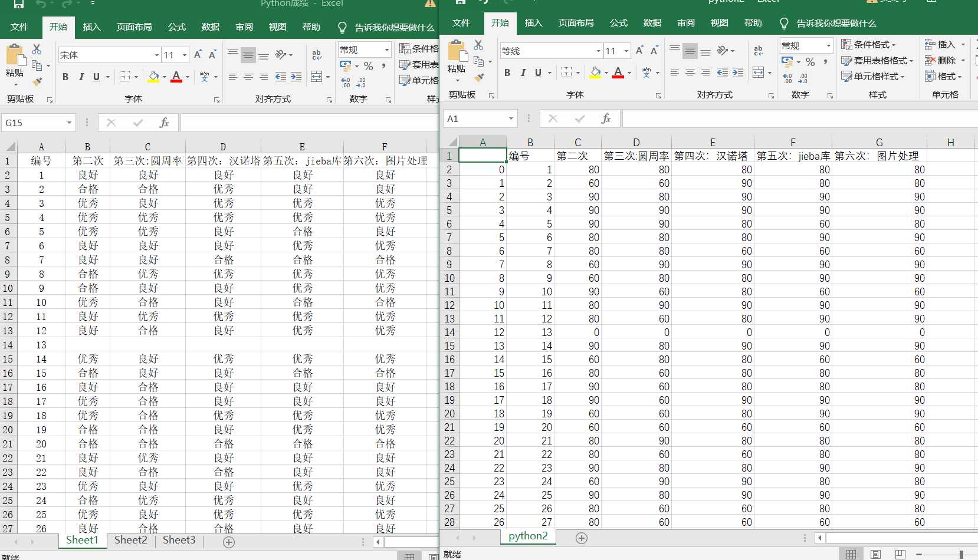Open 公式 tab in python2 window

pyautogui.click(x=618, y=22)
